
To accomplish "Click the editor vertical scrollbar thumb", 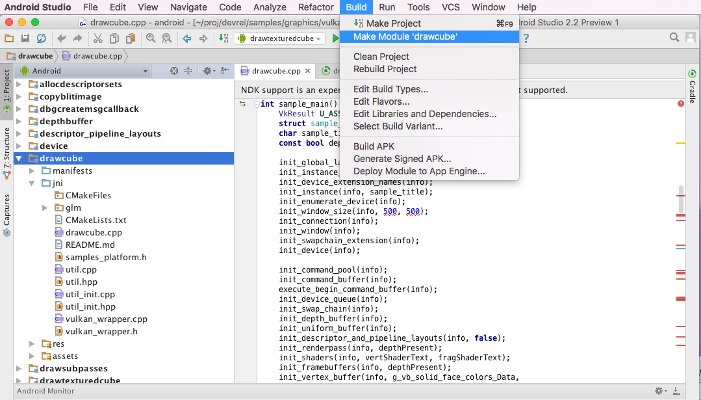I will coord(680,200).
